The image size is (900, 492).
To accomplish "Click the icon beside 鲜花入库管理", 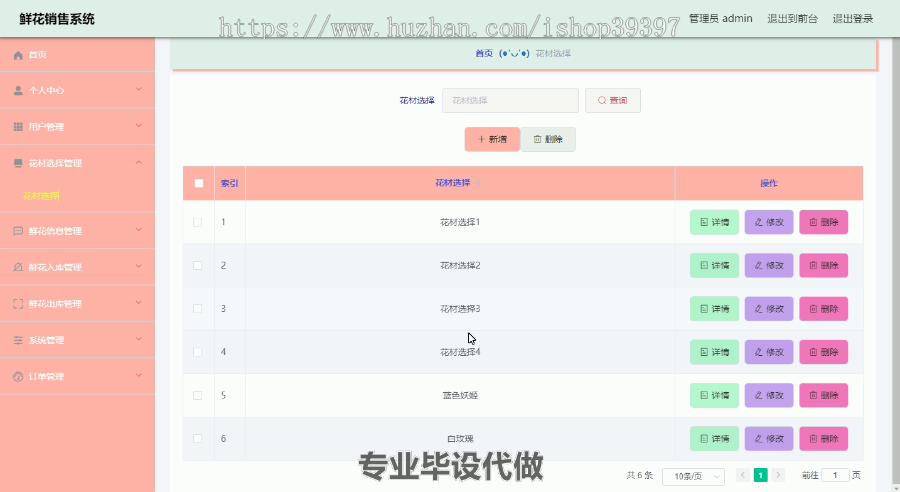I will pos(18,267).
